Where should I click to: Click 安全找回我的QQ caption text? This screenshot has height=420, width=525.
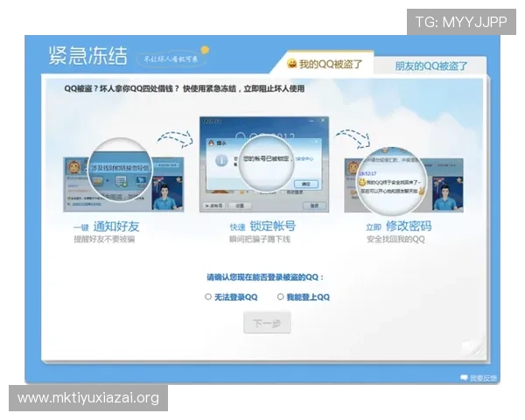coord(395,239)
